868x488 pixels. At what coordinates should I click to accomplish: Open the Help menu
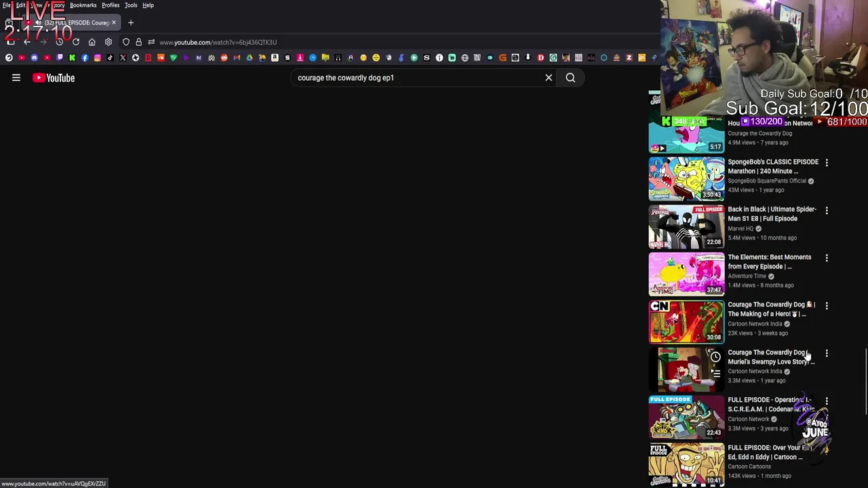tap(148, 5)
